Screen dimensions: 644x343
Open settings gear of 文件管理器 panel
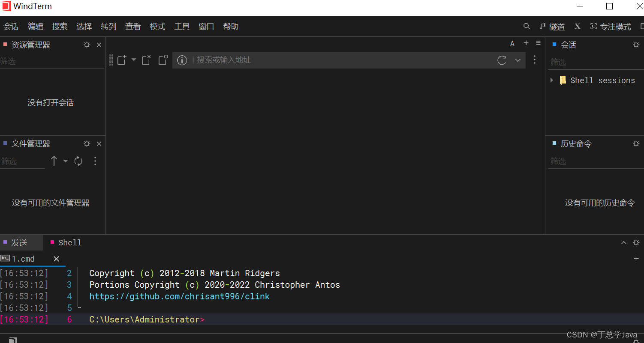87,144
